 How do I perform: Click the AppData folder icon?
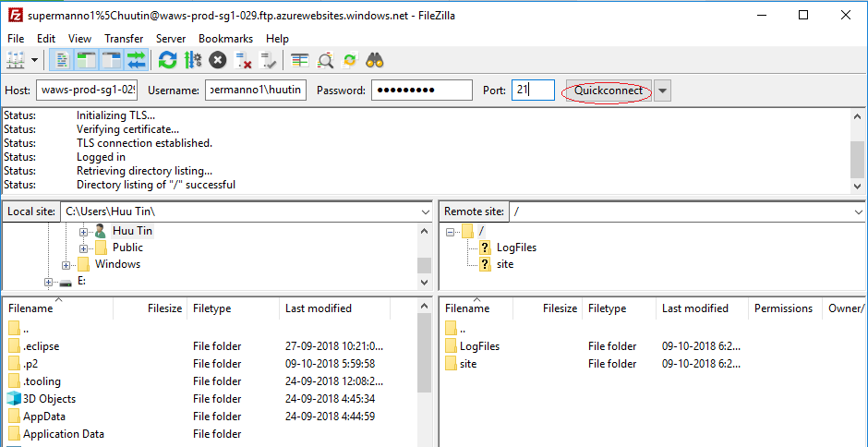[15, 417]
